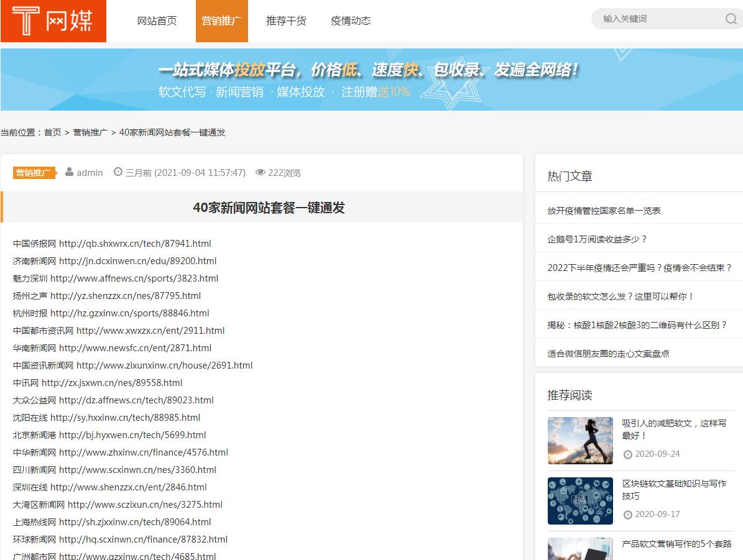The height and width of the screenshot is (560, 743).
Task: Open recommended article 吸引人的减肥软文
Action: click(674, 429)
